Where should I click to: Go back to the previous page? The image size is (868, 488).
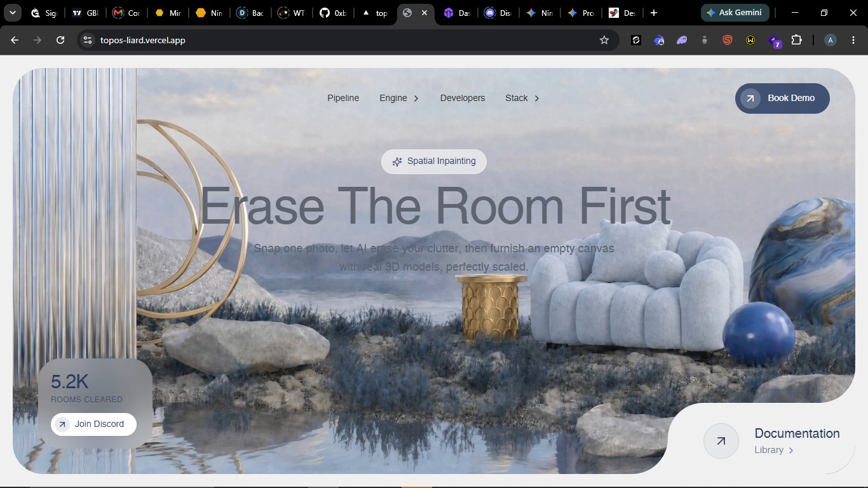pos(15,40)
